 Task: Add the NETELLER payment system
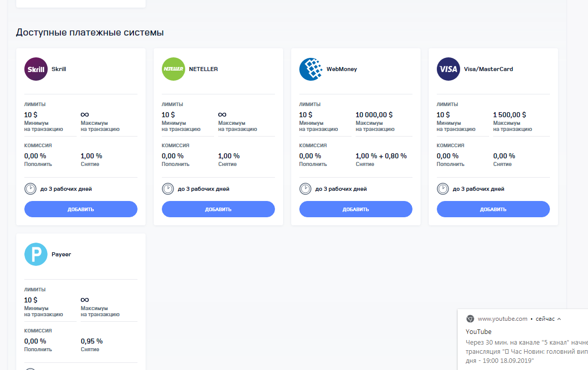pos(218,209)
